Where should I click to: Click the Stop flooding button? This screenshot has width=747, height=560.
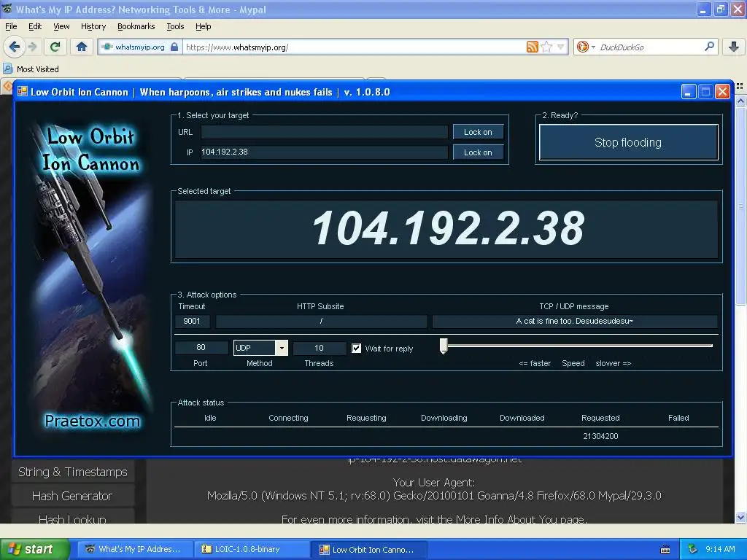(x=628, y=142)
